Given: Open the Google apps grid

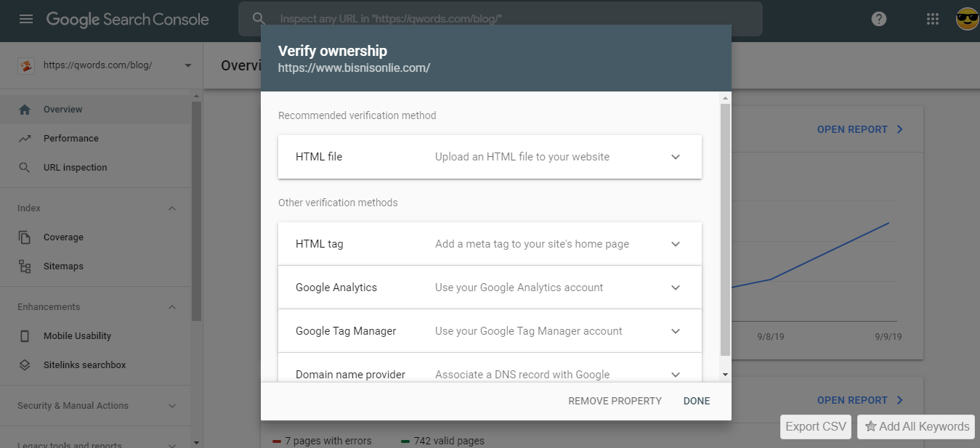Looking at the screenshot, I should (933, 19).
